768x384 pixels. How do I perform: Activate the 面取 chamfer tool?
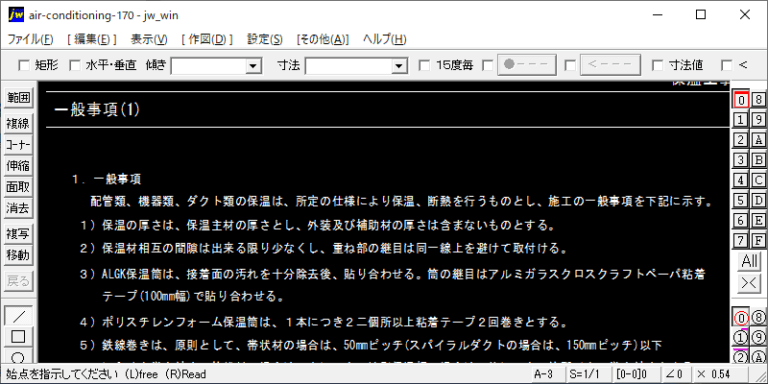(x=18, y=187)
